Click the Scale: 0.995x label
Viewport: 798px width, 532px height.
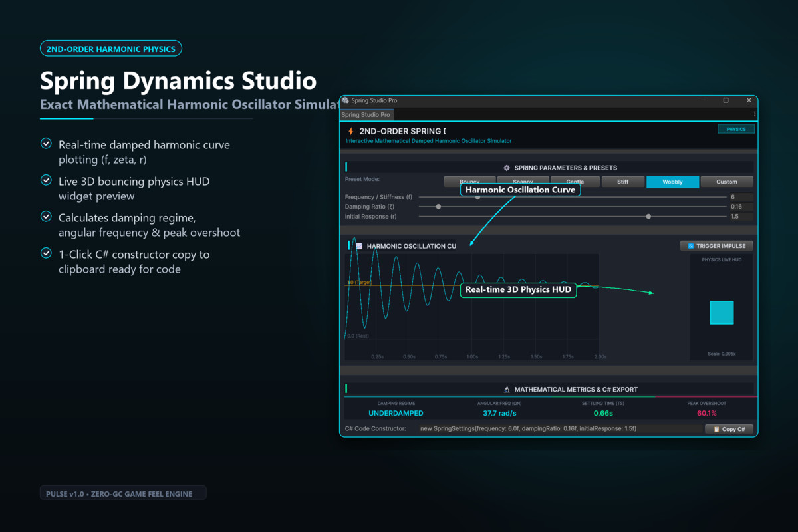coord(722,354)
